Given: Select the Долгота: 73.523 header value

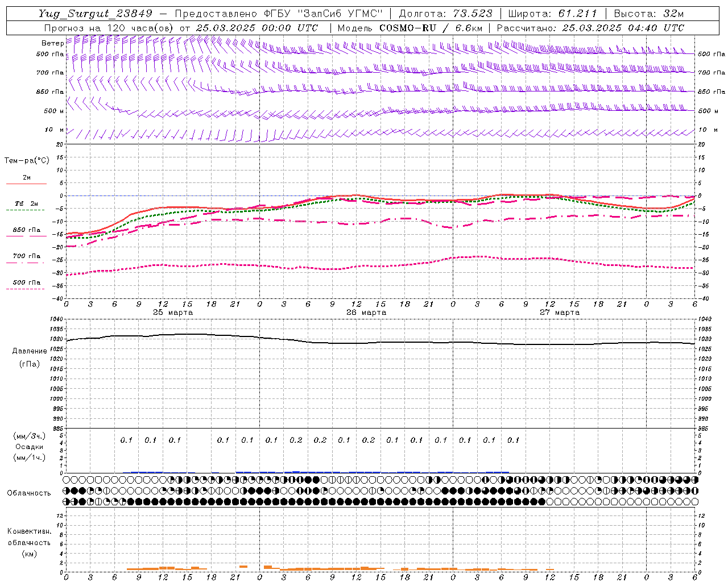Looking at the screenshot, I should (445, 14).
